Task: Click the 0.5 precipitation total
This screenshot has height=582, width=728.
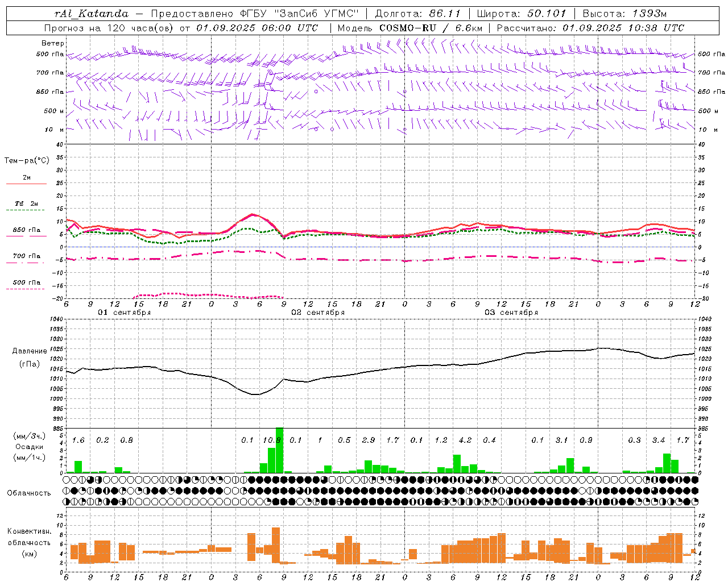Action: click(x=344, y=440)
